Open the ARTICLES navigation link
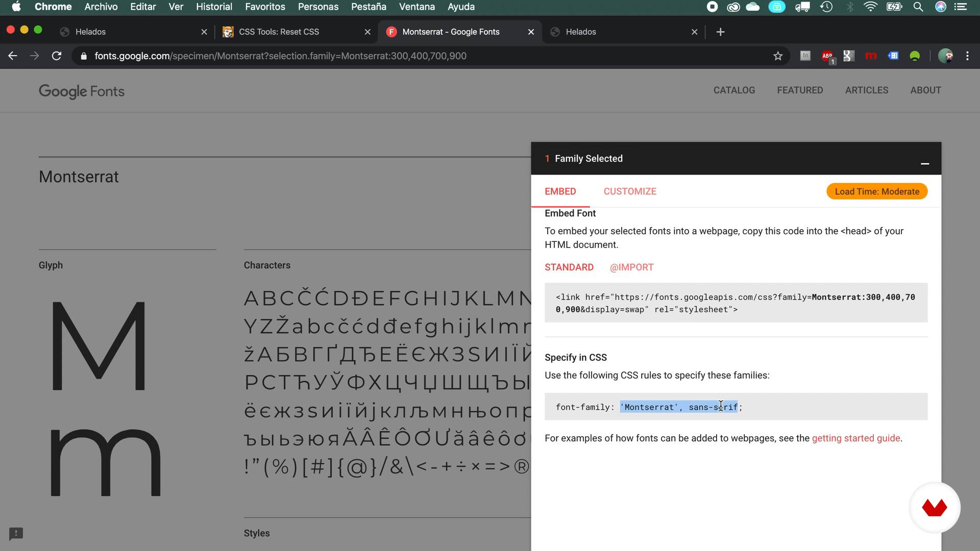This screenshot has width=980, height=551. 867,90
